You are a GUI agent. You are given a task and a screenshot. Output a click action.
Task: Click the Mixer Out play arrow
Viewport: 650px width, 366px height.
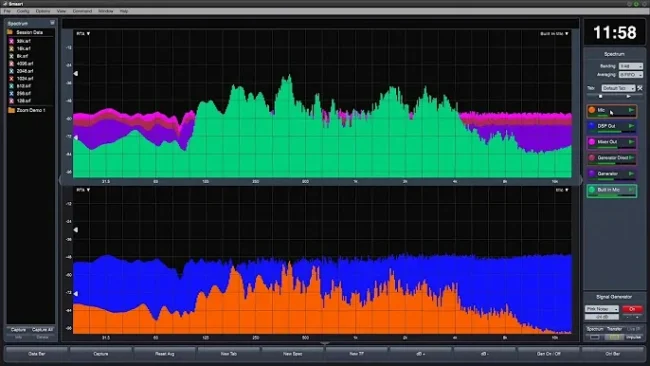click(631, 142)
